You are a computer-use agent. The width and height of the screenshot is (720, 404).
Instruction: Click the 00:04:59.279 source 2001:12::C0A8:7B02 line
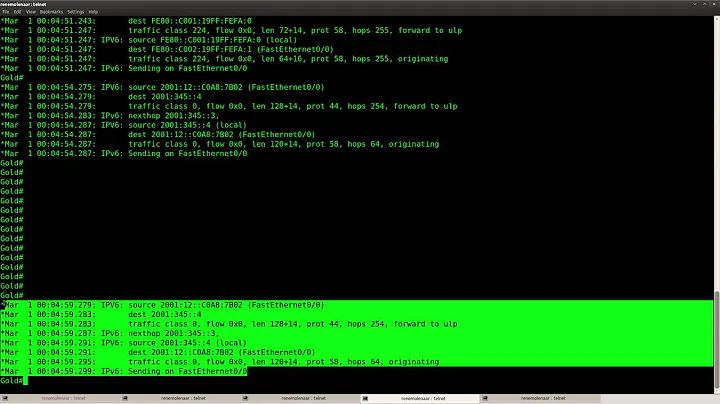click(163, 305)
